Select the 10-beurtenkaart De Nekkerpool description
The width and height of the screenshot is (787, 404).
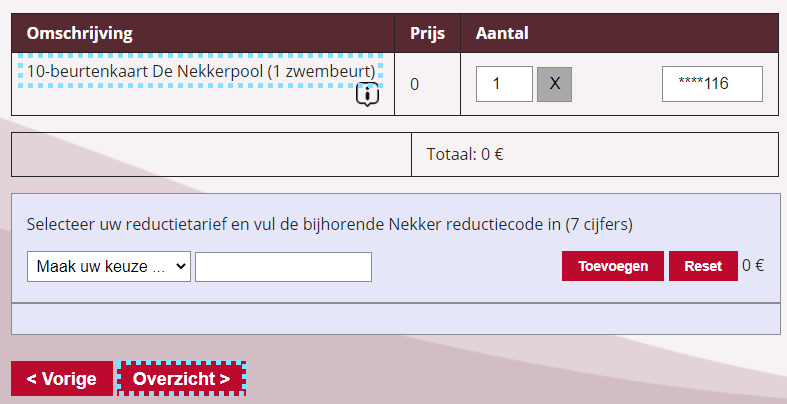(200, 72)
